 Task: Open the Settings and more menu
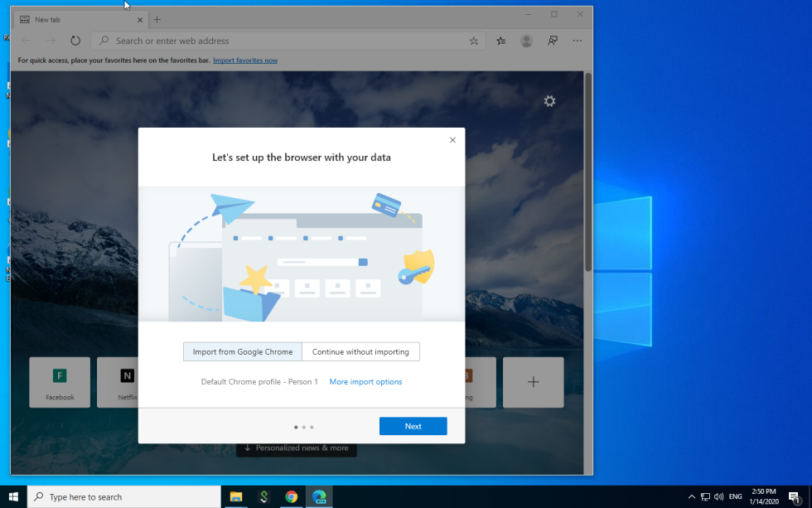pyautogui.click(x=578, y=40)
